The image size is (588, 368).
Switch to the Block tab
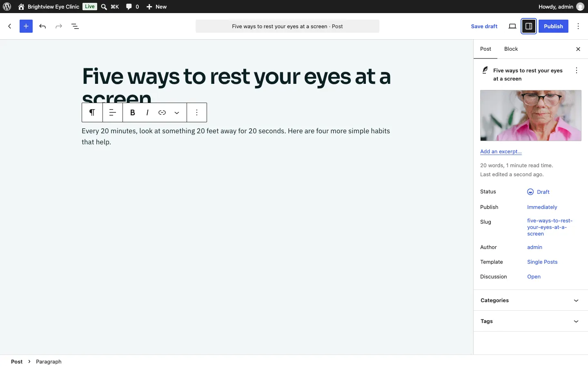click(x=511, y=49)
